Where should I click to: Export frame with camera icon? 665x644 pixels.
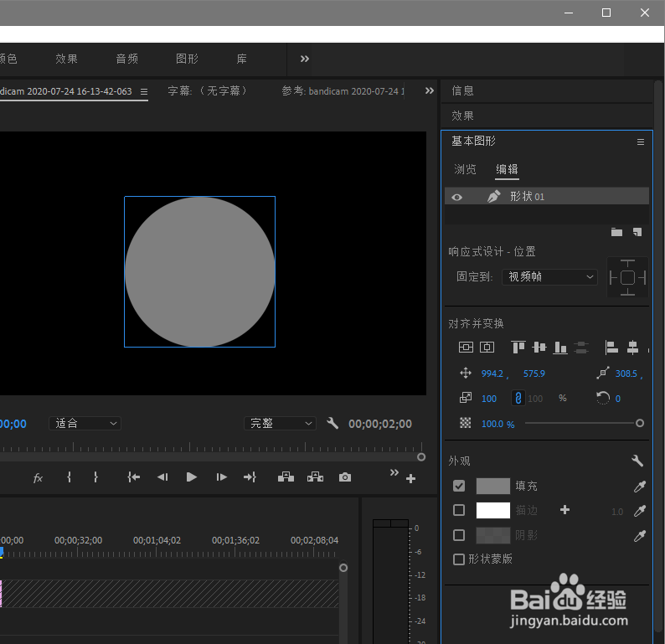coord(345,477)
